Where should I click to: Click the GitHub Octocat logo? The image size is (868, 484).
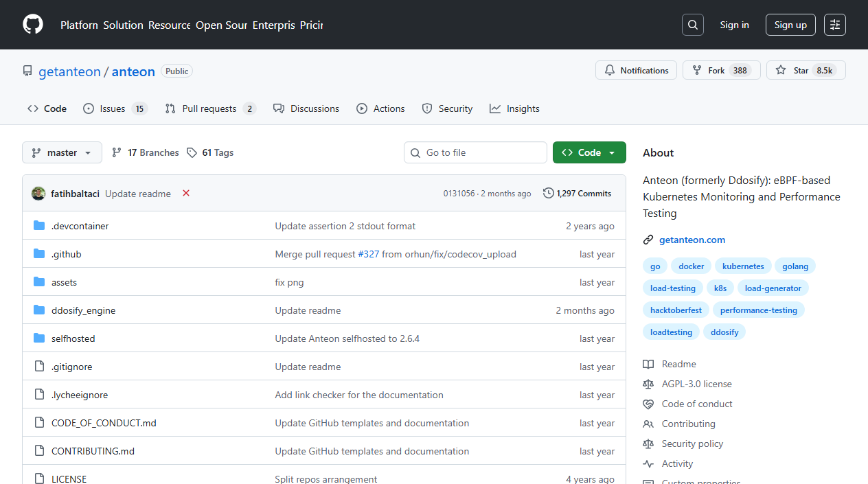click(x=32, y=24)
